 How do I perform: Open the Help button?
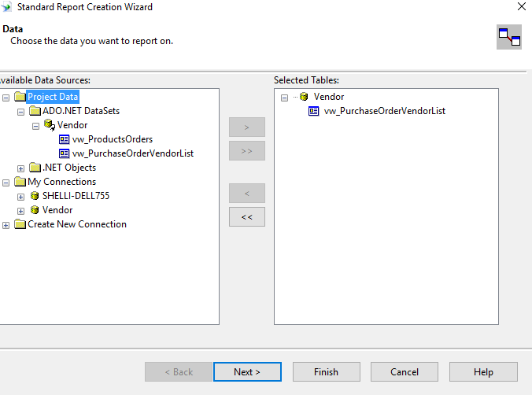tap(483, 372)
